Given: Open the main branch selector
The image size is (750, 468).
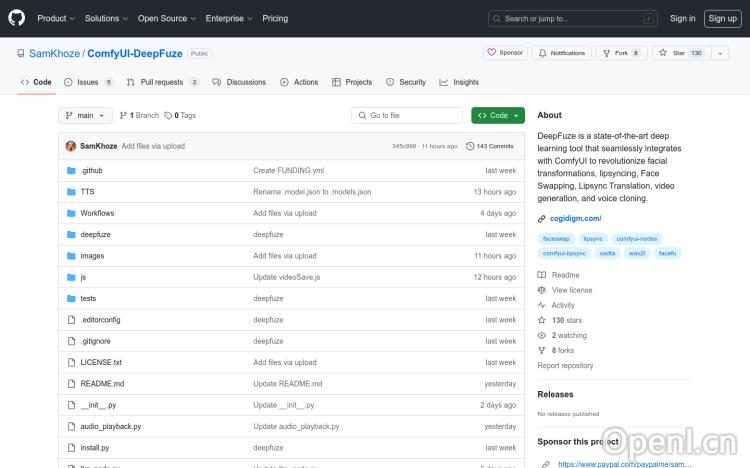Looking at the screenshot, I should [x=86, y=115].
